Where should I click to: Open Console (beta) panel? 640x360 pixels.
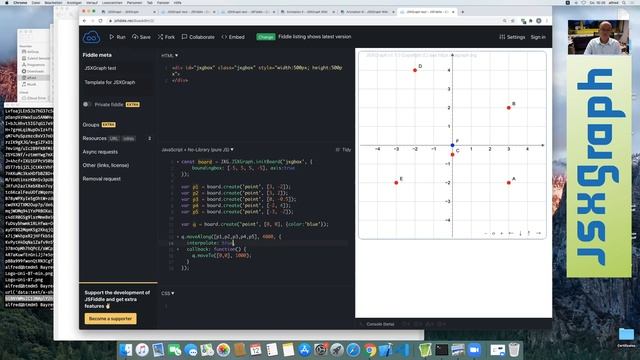coord(380,324)
